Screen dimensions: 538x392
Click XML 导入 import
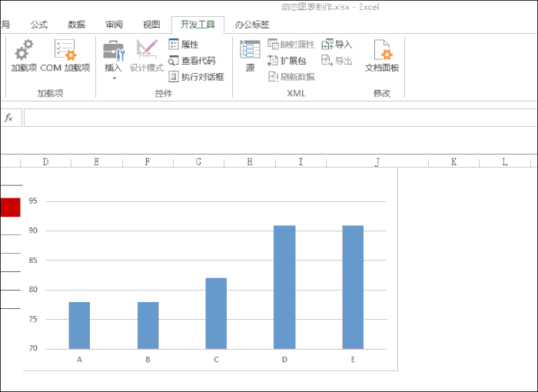(x=337, y=45)
